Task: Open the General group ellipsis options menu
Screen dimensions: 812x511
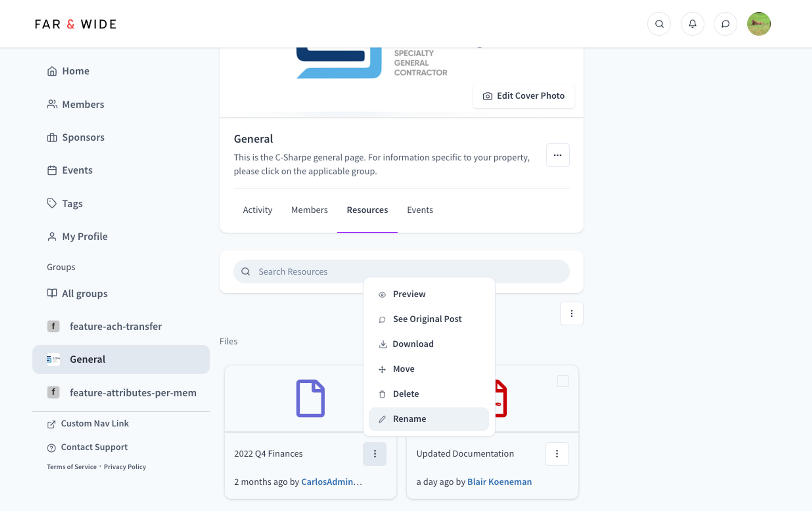Action: (x=557, y=155)
